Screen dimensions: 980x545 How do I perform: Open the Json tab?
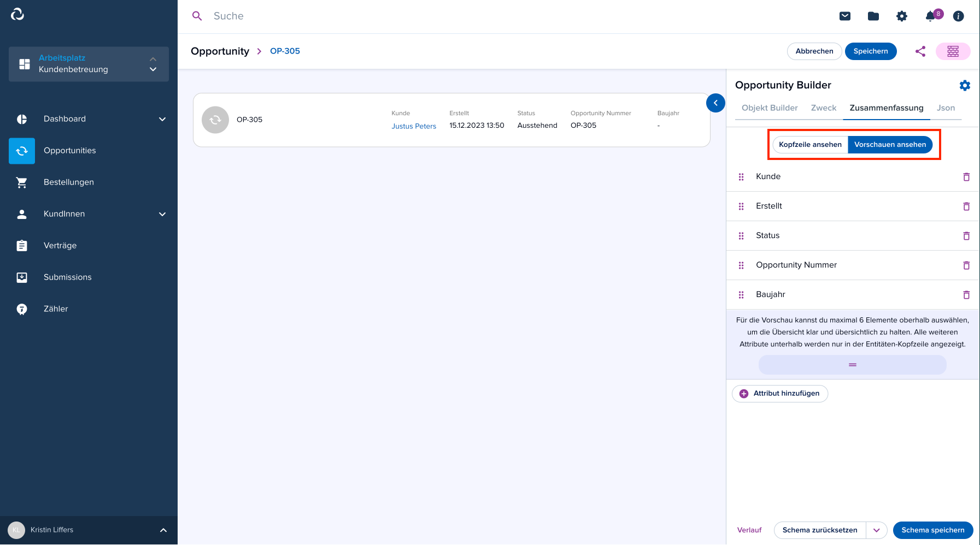pyautogui.click(x=946, y=108)
